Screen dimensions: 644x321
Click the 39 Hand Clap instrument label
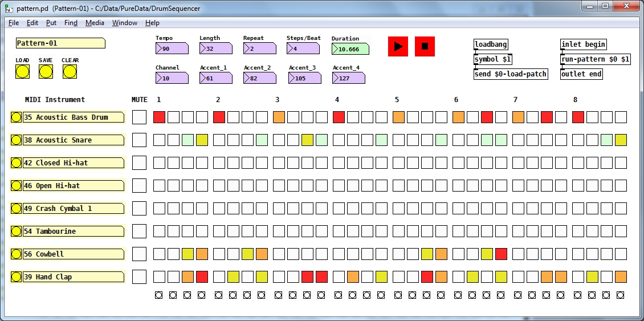point(74,277)
